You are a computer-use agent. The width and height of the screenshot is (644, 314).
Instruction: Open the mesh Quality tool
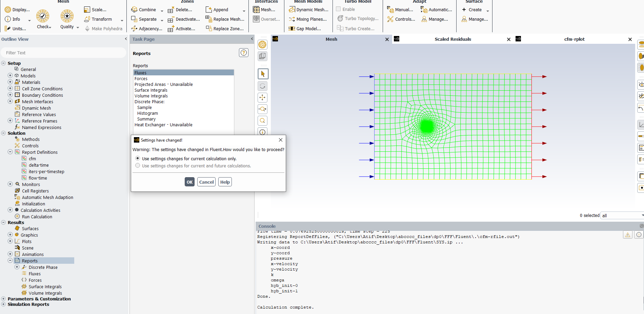click(67, 16)
